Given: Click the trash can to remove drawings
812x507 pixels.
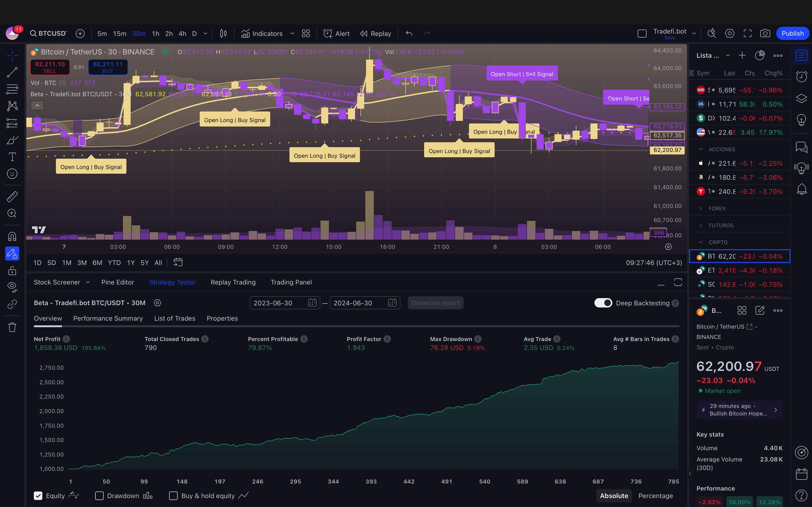Looking at the screenshot, I should (x=12, y=327).
